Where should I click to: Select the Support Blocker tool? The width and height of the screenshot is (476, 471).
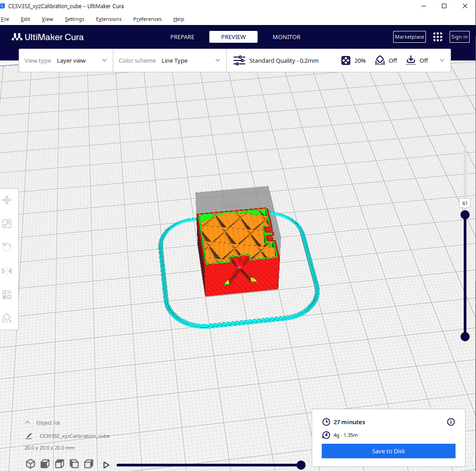tap(7, 318)
